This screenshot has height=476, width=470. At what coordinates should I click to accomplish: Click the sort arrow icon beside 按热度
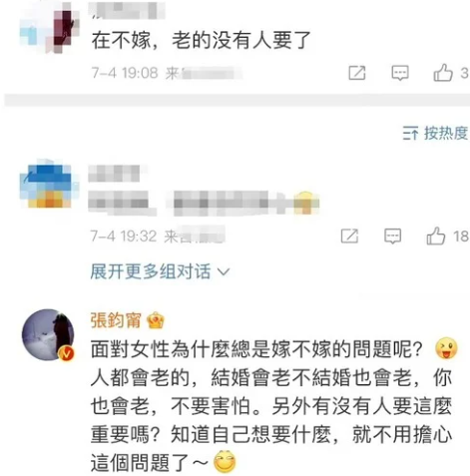point(410,133)
